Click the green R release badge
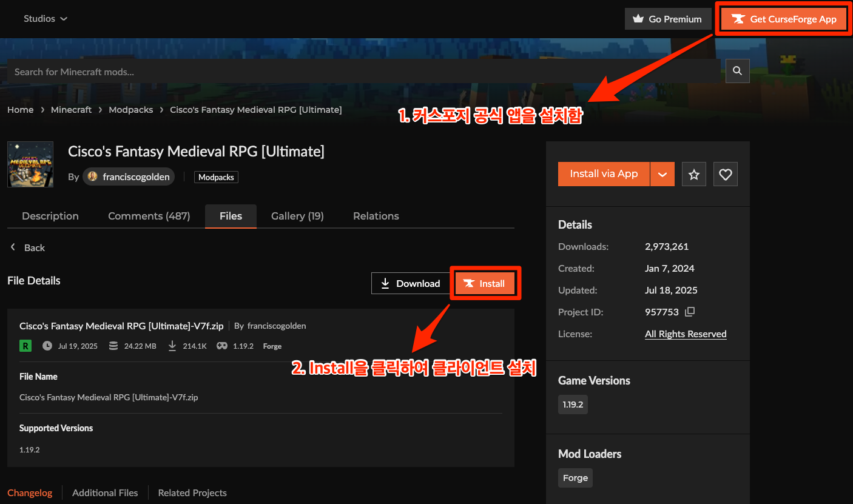Viewport: 853px width, 504px height. [x=25, y=346]
